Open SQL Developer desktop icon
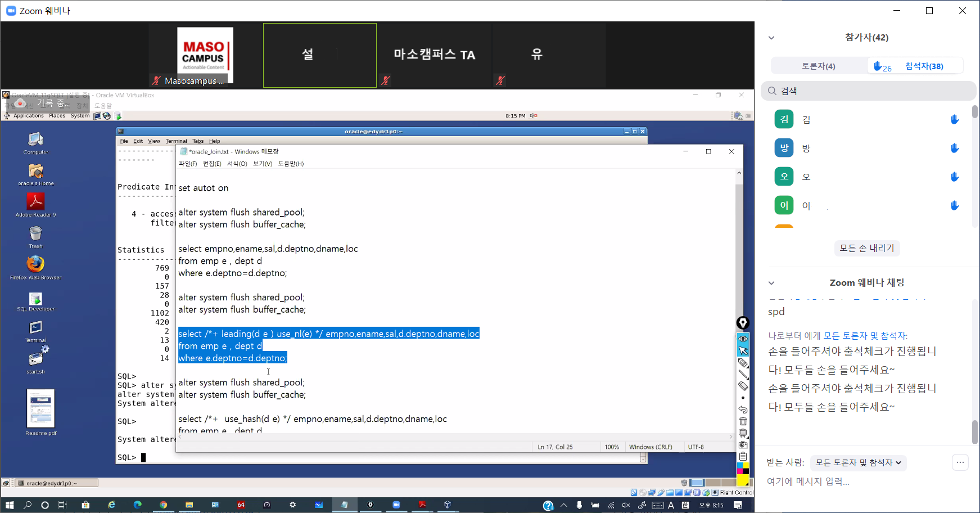 tap(35, 301)
